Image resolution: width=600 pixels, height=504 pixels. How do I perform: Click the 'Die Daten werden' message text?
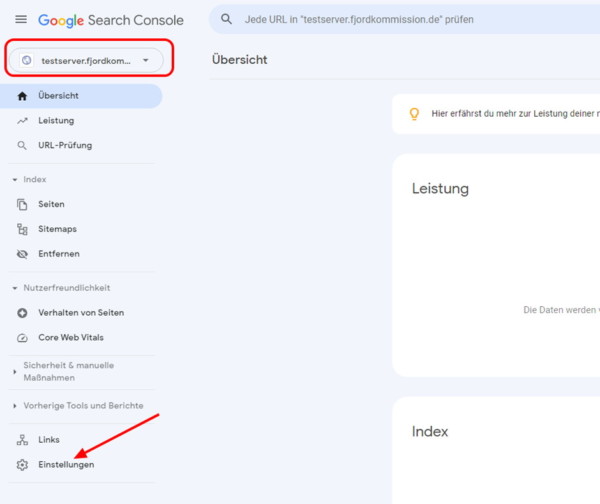coord(561,310)
